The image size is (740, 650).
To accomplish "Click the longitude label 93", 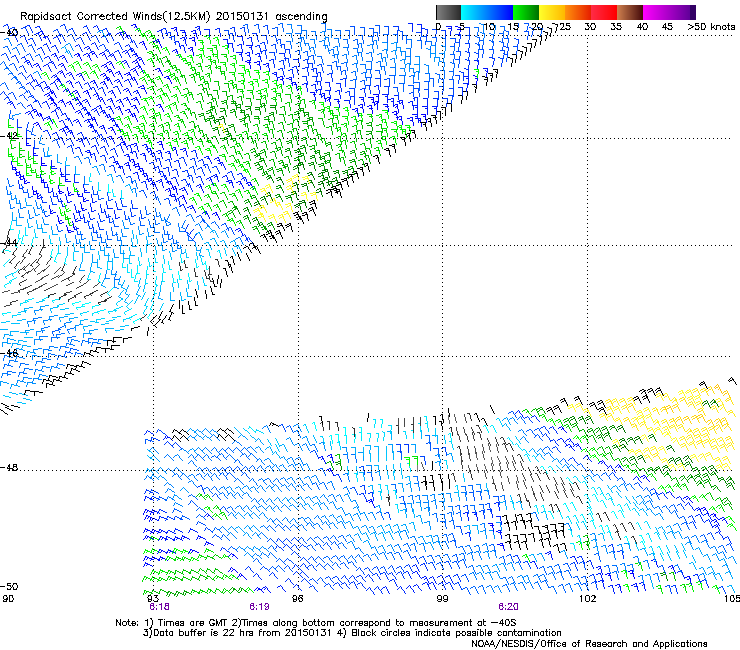I will (x=152, y=598).
